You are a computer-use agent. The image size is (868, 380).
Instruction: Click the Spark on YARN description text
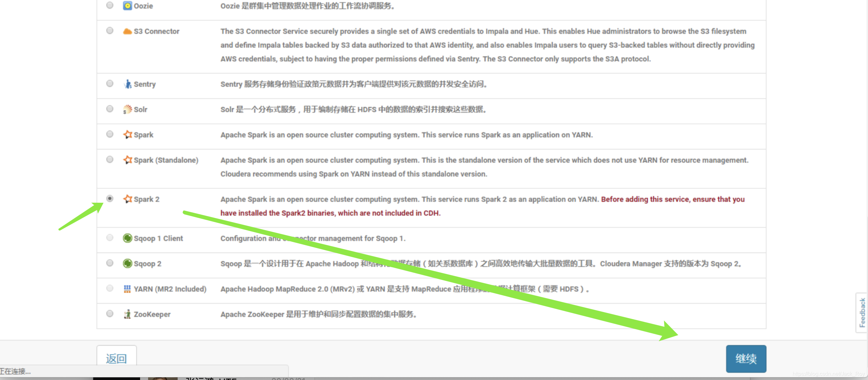point(407,135)
